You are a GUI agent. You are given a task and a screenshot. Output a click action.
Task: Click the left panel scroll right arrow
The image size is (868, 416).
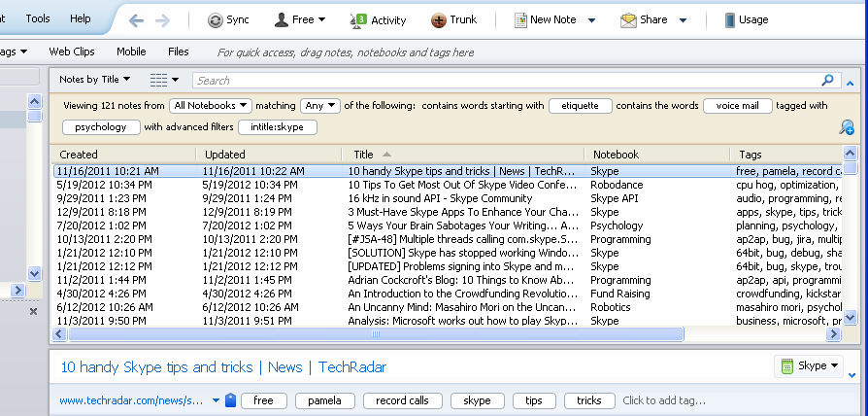[x=17, y=290]
